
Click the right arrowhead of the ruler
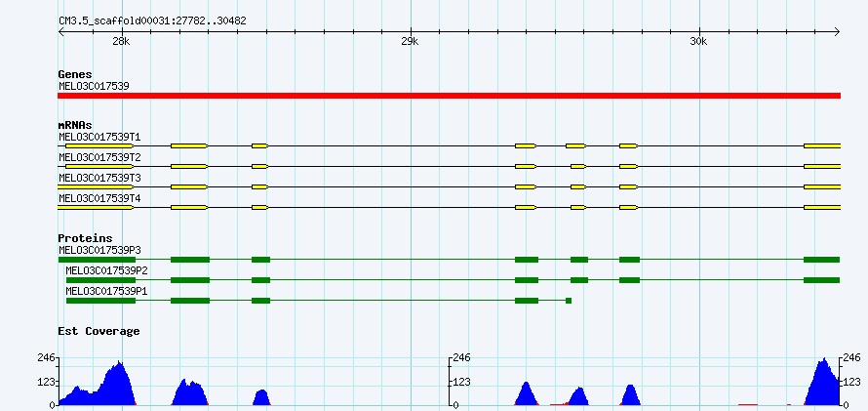(x=837, y=31)
